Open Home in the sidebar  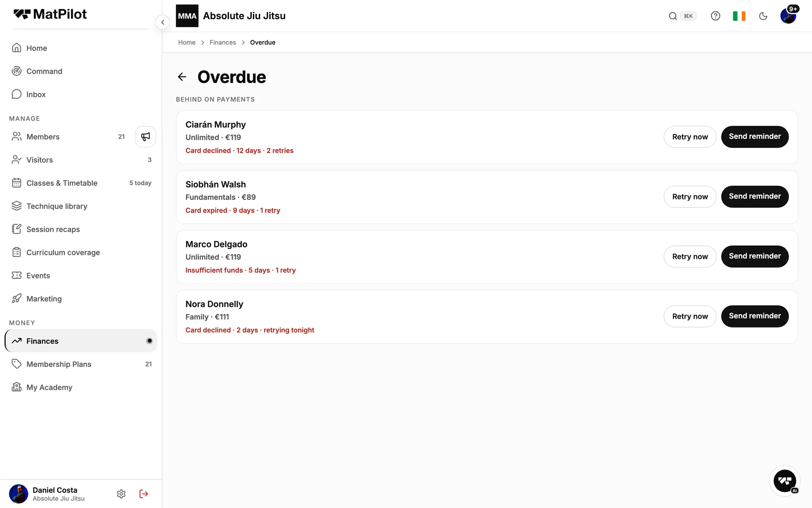coord(81,48)
